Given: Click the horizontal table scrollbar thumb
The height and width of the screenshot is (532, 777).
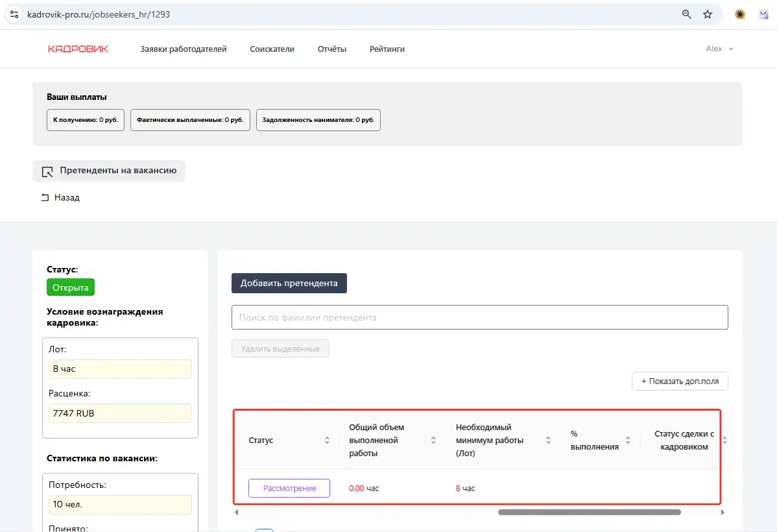Looking at the screenshot, I should click(589, 512).
